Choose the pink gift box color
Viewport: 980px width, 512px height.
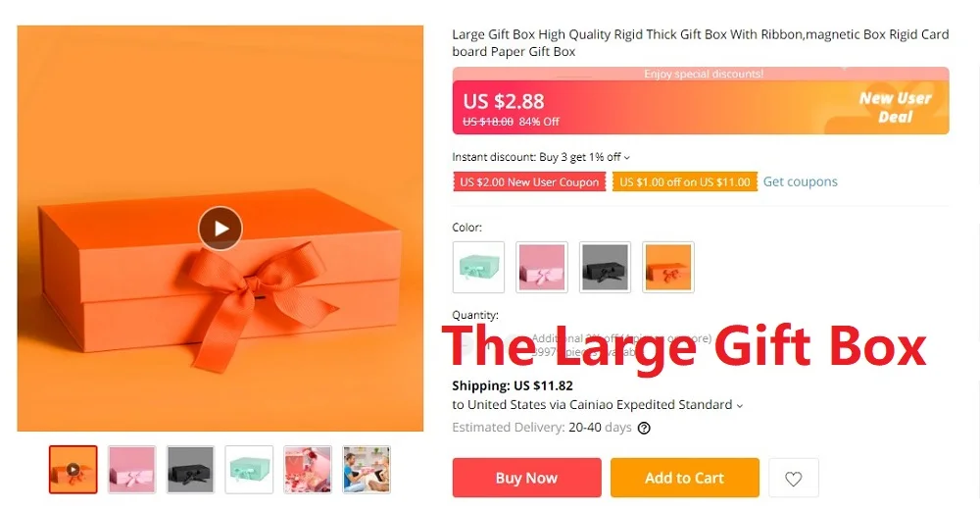[x=542, y=267]
